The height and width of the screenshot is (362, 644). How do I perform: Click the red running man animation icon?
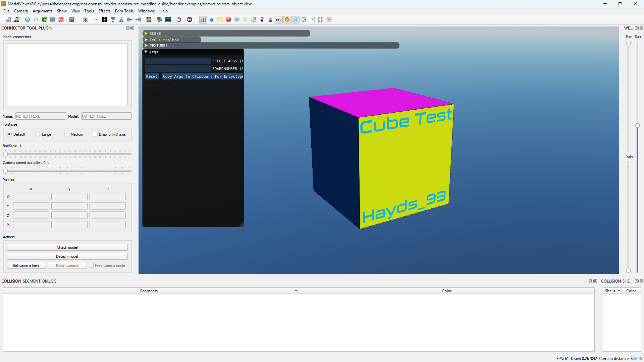[61, 20]
